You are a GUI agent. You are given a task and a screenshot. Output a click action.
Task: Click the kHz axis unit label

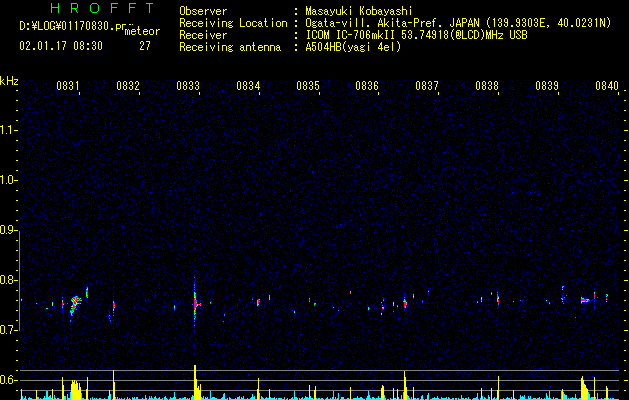(x=9, y=81)
